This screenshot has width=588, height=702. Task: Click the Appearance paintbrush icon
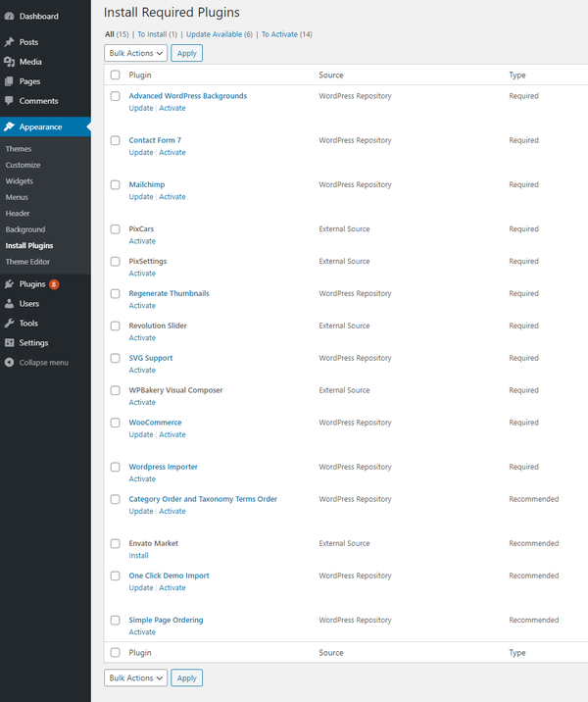pos(10,126)
